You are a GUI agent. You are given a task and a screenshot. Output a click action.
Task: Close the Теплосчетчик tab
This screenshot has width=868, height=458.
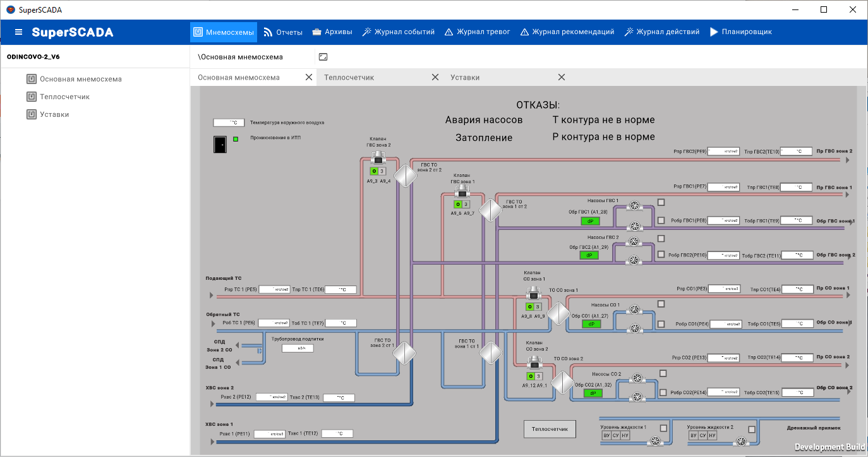tap(435, 77)
